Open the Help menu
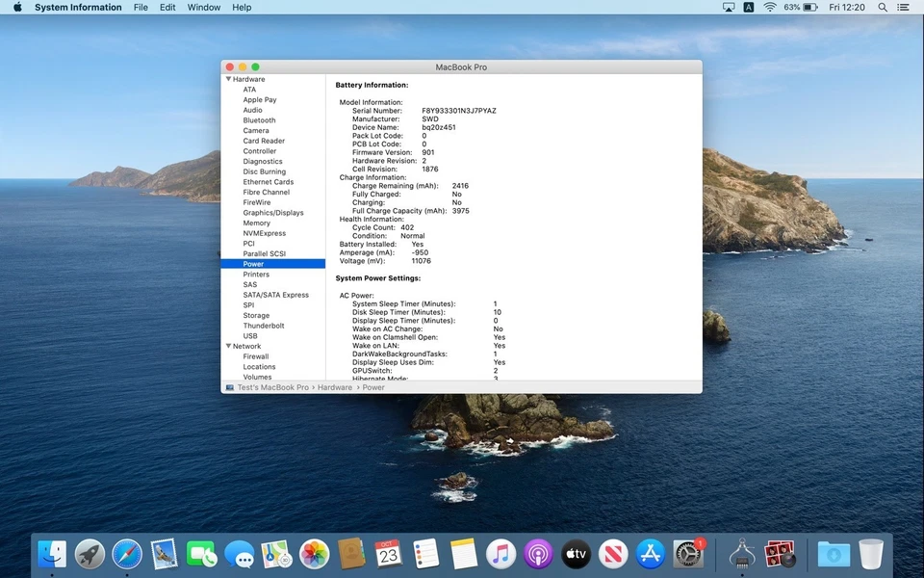This screenshot has width=924, height=578. click(242, 7)
